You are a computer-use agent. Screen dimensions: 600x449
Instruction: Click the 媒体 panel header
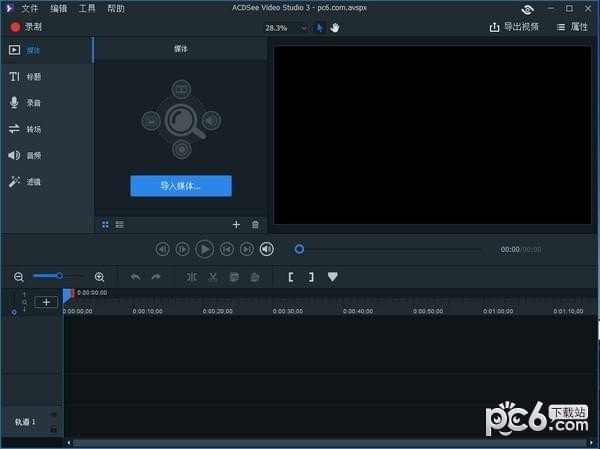click(181, 49)
